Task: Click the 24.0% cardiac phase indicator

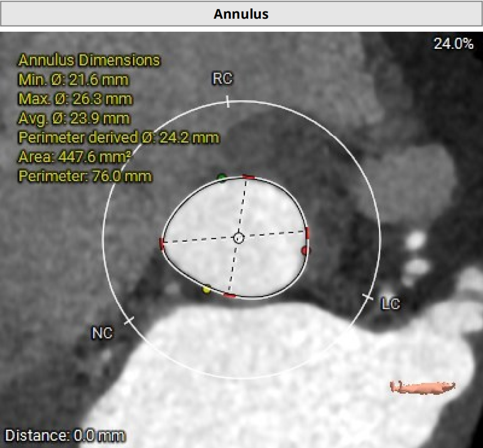Action: click(453, 43)
